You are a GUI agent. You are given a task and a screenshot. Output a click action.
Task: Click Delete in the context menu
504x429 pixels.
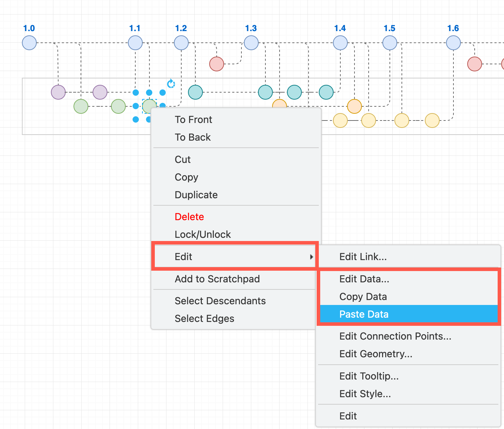[x=189, y=217]
